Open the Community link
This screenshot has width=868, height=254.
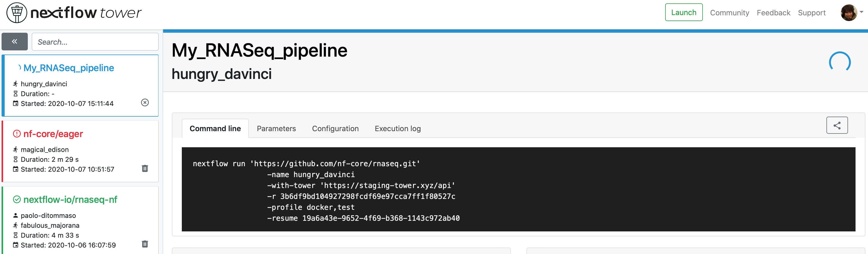point(730,13)
